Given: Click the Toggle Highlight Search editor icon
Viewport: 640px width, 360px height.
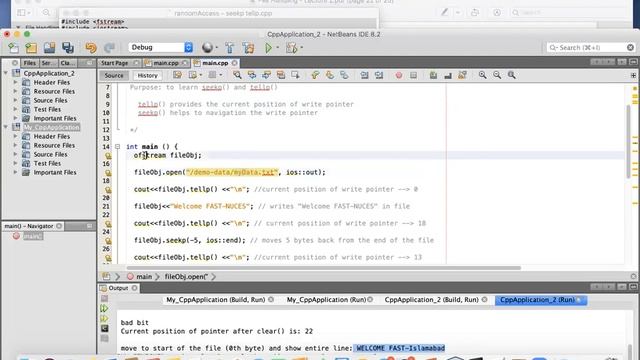Looking at the screenshot, I should (x=281, y=75).
